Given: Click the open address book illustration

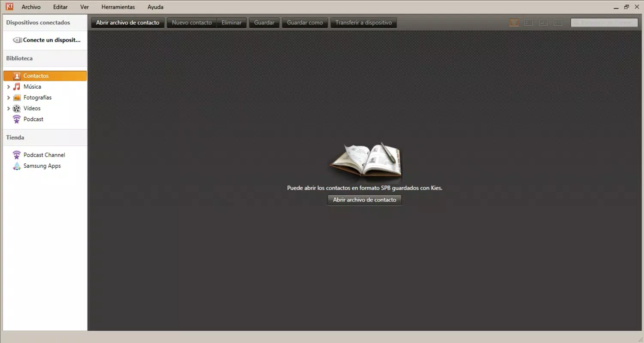Looking at the screenshot, I should 366,160.
